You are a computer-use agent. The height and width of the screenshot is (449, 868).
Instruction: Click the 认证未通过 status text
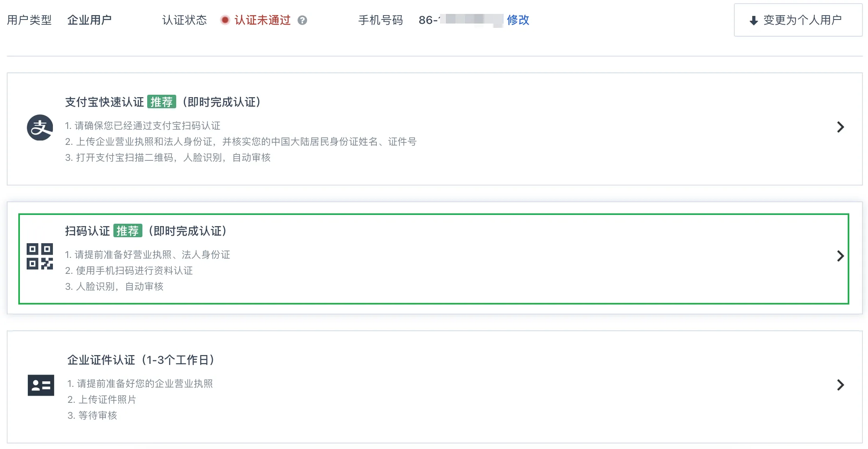263,20
